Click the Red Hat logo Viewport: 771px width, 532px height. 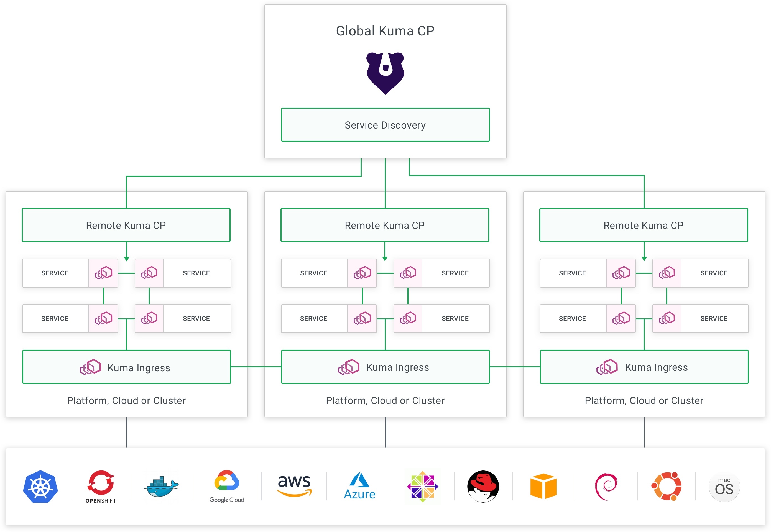point(483,486)
